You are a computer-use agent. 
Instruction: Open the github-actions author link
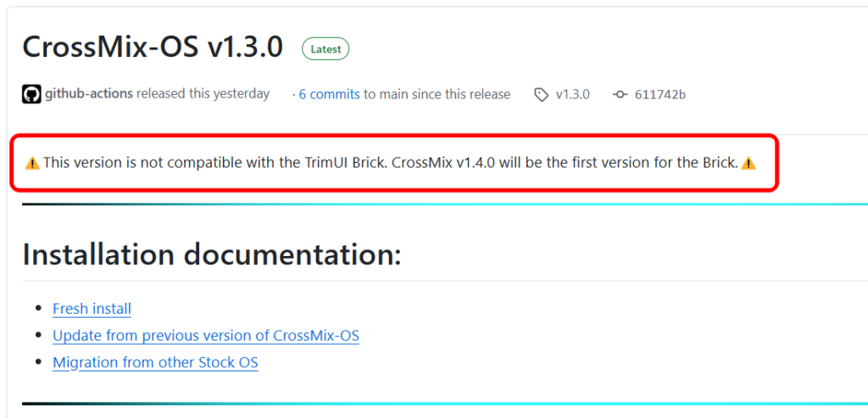(x=89, y=93)
